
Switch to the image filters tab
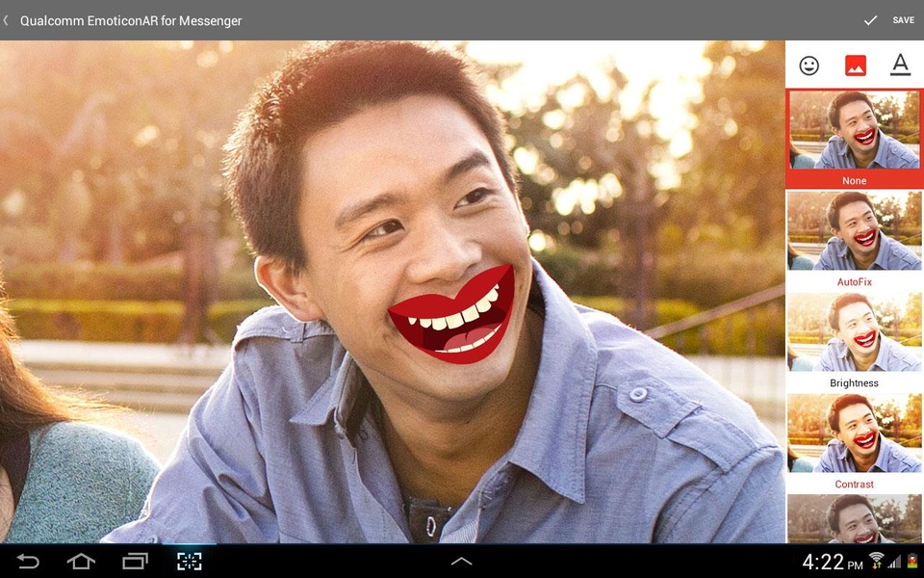(855, 66)
